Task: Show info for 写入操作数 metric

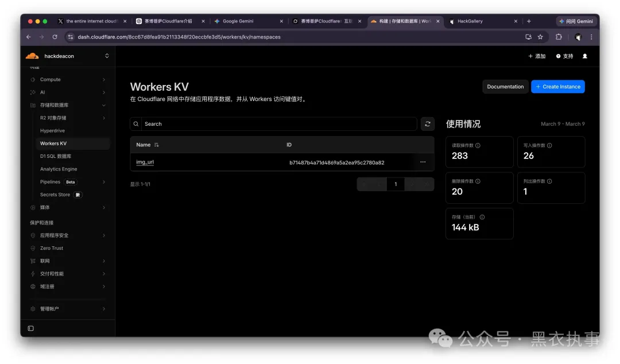Action: click(x=549, y=146)
